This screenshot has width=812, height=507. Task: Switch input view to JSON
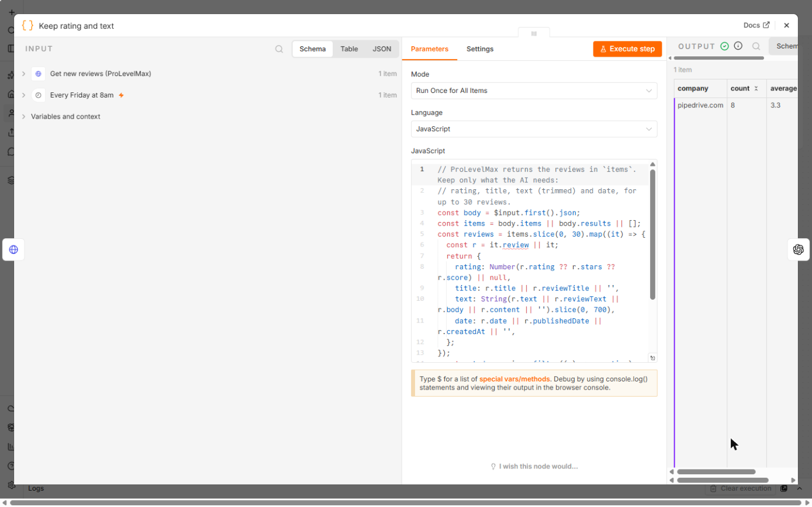pyautogui.click(x=382, y=49)
